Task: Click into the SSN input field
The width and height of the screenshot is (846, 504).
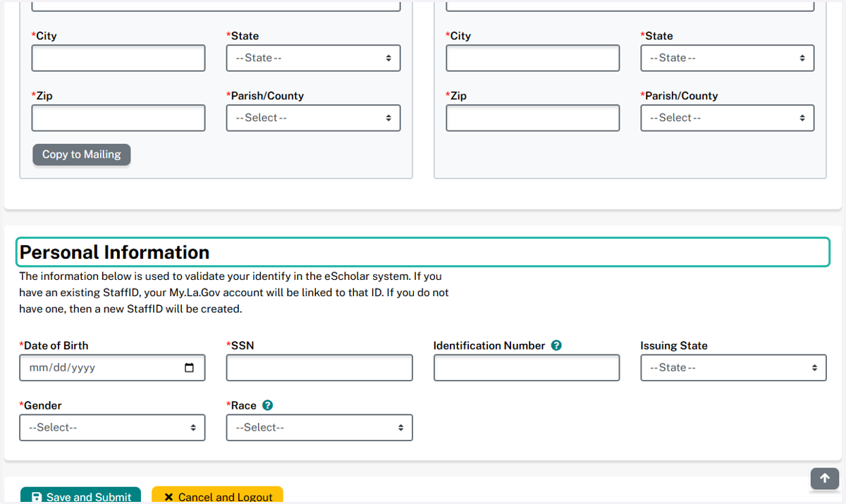Action: point(319,368)
